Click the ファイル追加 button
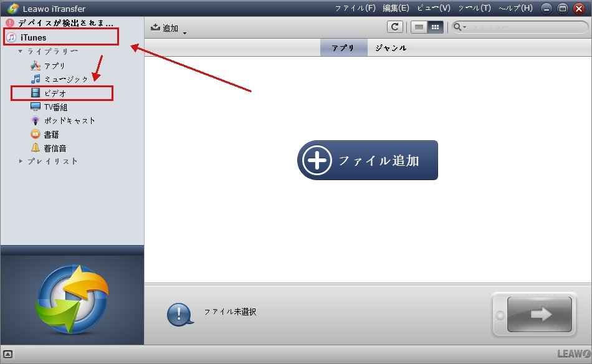 (x=367, y=160)
